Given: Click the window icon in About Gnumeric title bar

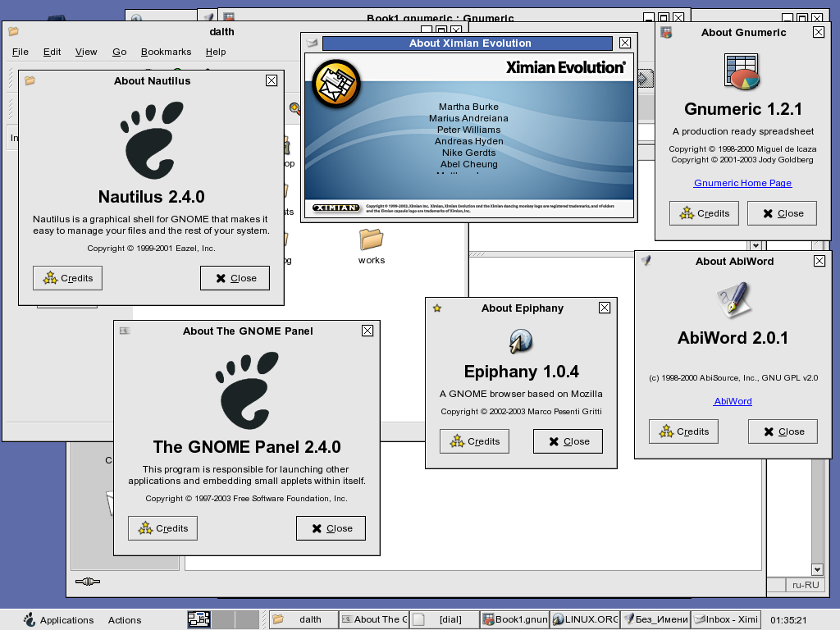Looking at the screenshot, I should point(666,33).
